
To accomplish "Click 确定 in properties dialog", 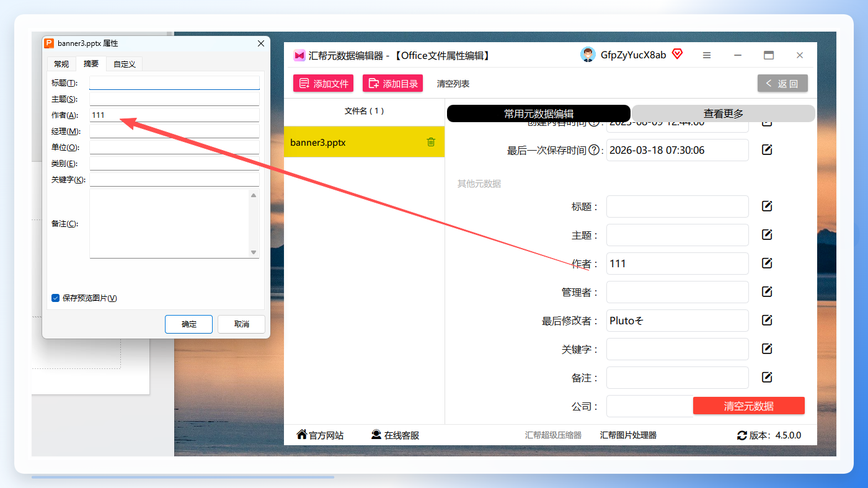I will (x=188, y=324).
